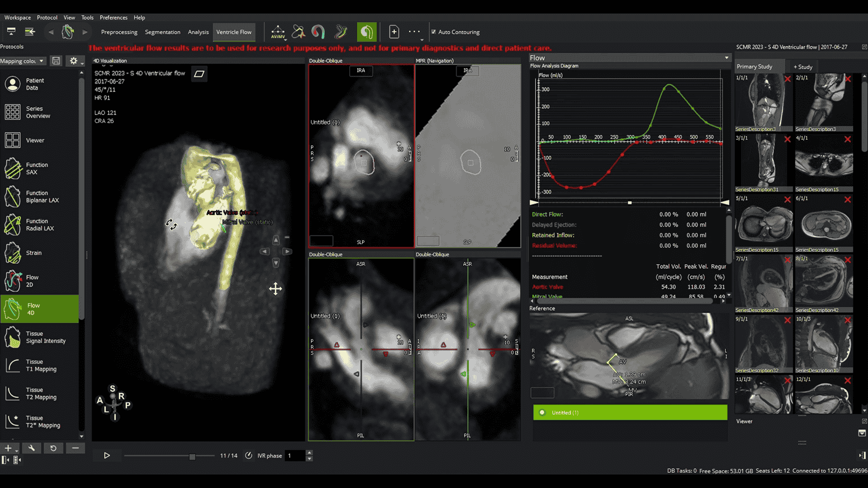Open the three-dots more options dropdown

415,33
